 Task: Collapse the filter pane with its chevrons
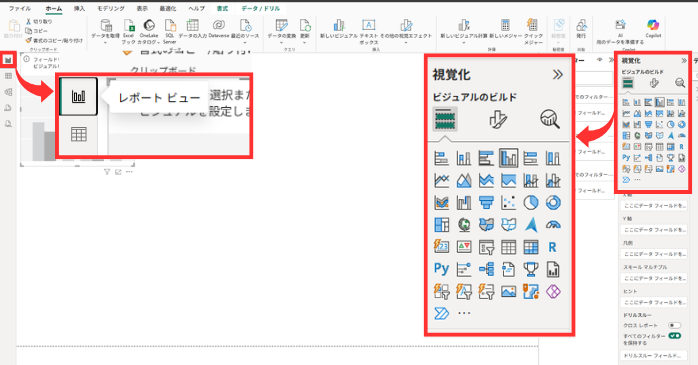click(x=611, y=60)
